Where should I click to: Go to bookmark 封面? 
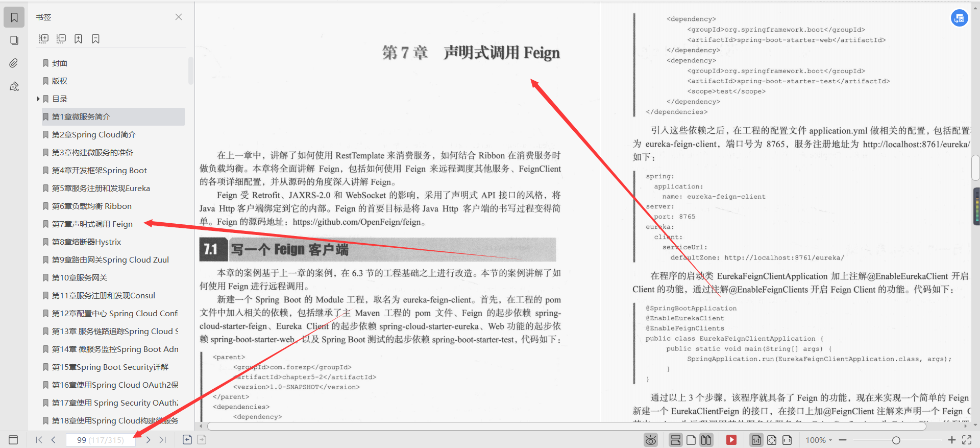point(60,63)
